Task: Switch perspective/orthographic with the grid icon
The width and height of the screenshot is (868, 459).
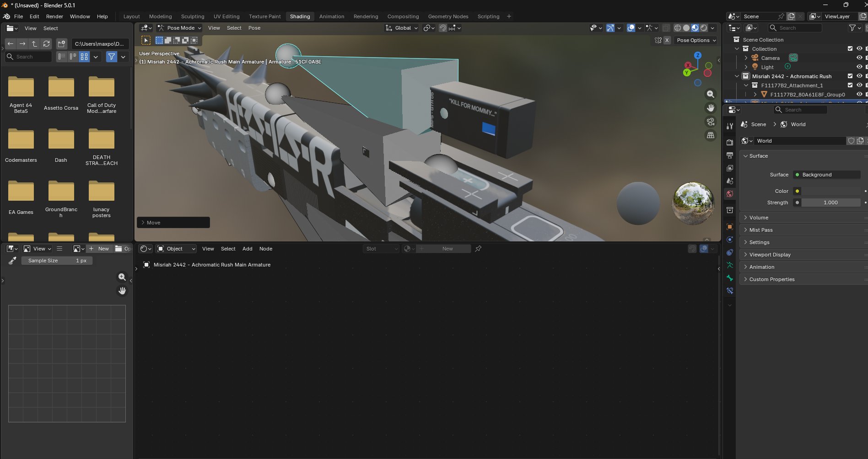Action: 711,135
